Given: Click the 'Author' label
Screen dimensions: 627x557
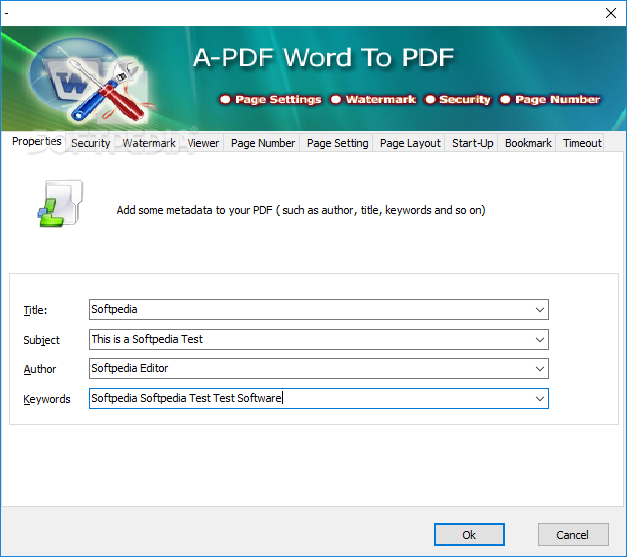Looking at the screenshot, I should 40,369.
